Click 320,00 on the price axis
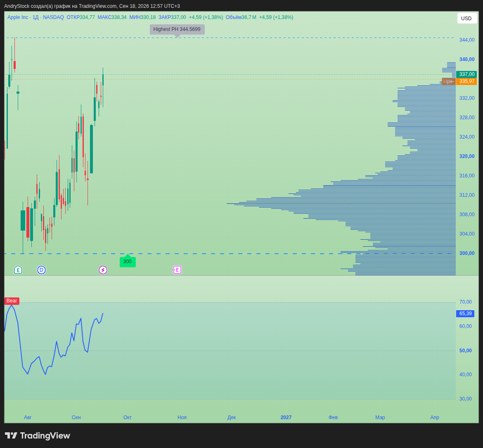Viewport: 483px width, 448px height. (467, 156)
